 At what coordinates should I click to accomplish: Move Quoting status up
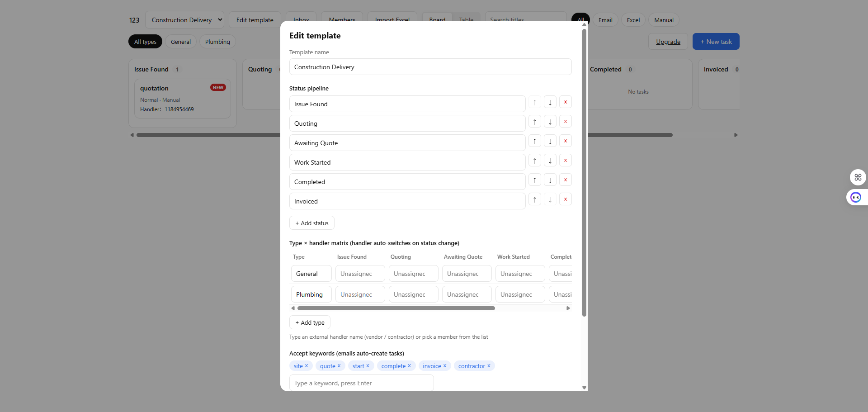(x=534, y=122)
